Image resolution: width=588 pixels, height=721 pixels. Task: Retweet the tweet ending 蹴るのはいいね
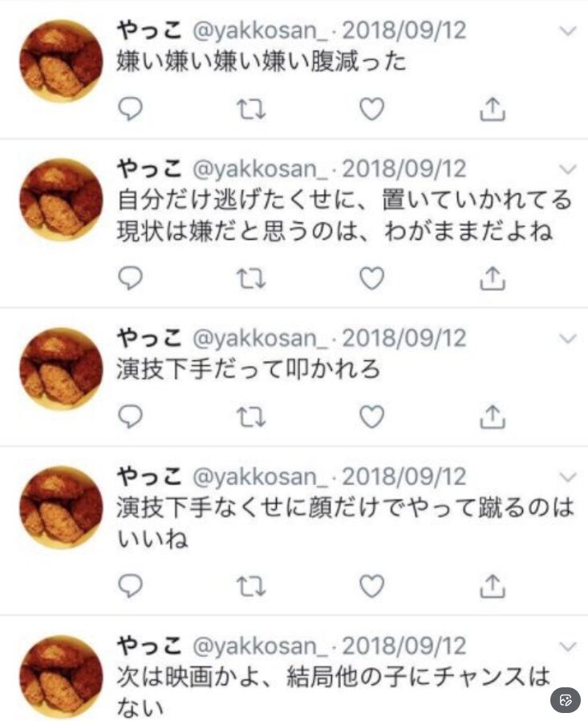tap(251, 586)
